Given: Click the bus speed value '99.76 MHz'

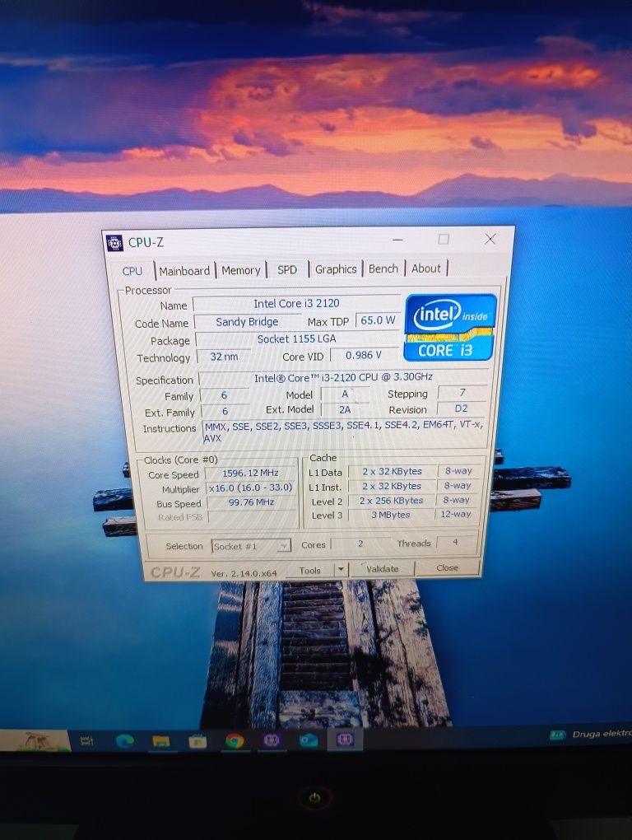Looking at the screenshot, I should pyautogui.click(x=251, y=502).
